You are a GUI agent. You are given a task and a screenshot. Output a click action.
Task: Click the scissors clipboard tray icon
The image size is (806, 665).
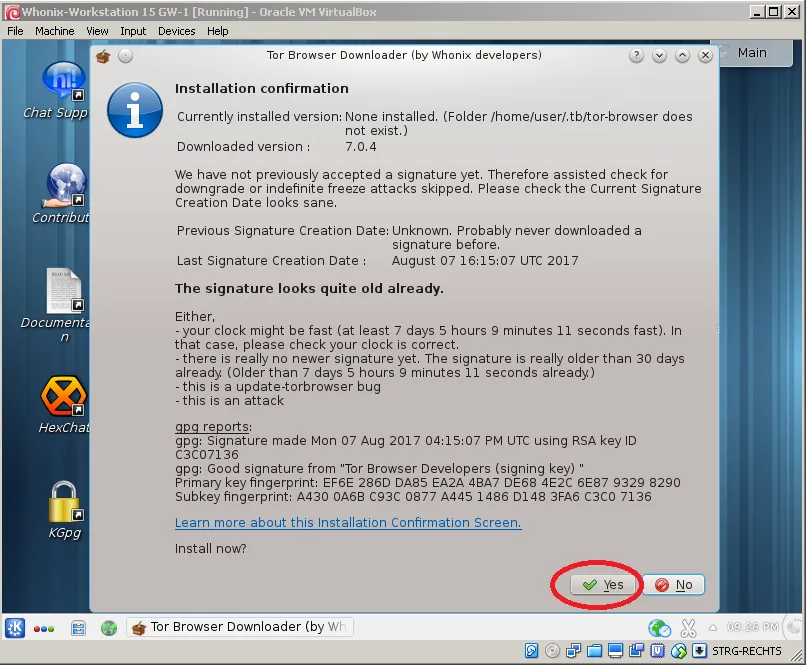[688, 627]
